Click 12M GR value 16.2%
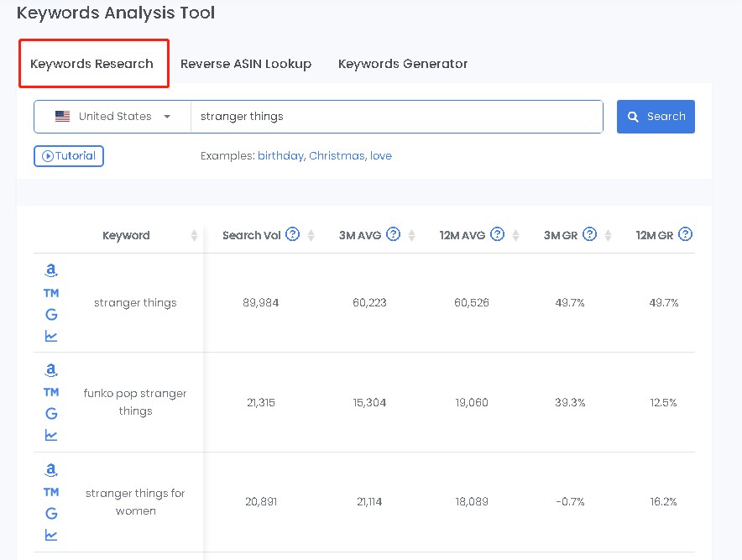 (663, 501)
